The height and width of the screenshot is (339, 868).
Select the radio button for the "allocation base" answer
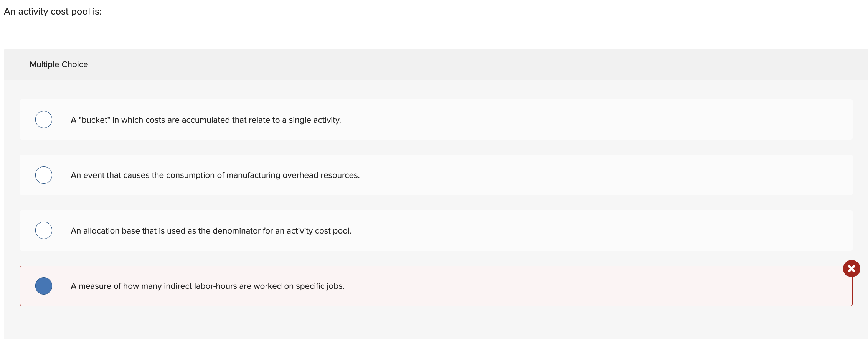click(43, 230)
